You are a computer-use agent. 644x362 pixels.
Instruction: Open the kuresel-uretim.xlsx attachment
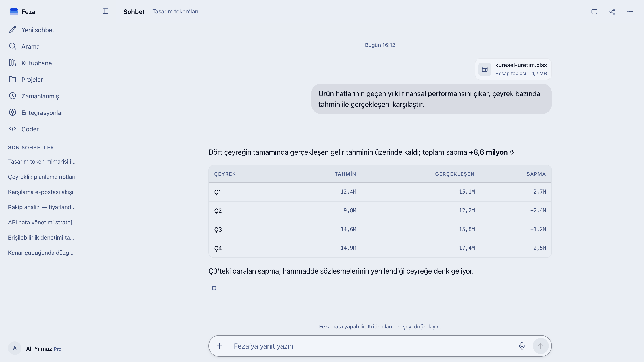pos(513,69)
